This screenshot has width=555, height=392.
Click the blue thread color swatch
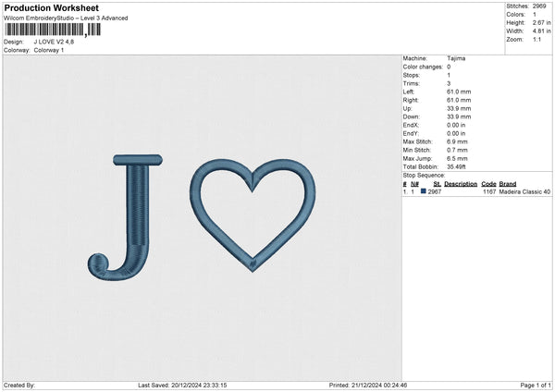pos(424,191)
